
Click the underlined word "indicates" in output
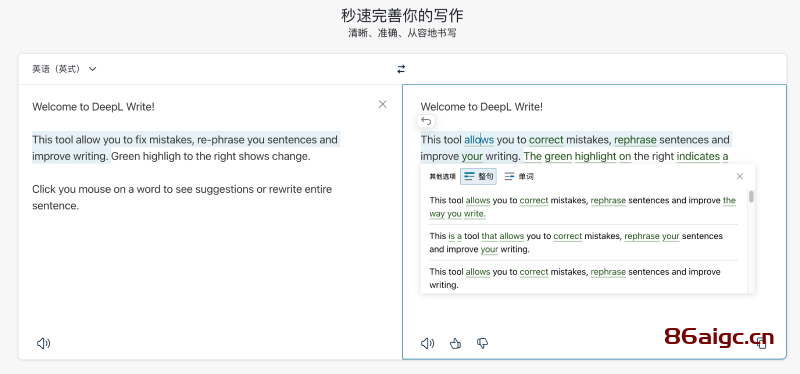pyautogui.click(x=698, y=157)
